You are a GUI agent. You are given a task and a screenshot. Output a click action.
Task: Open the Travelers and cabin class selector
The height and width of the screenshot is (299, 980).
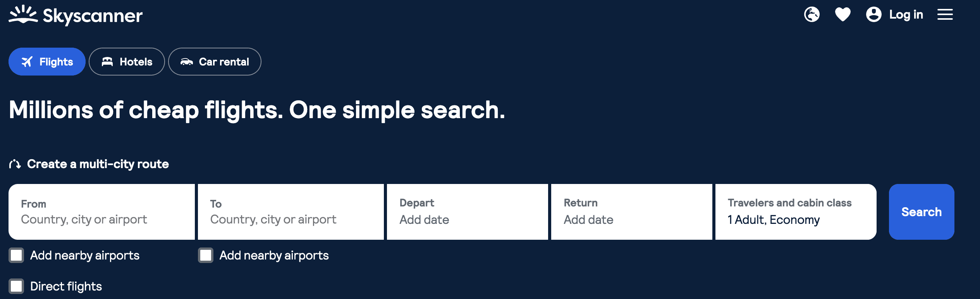(x=795, y=212)
